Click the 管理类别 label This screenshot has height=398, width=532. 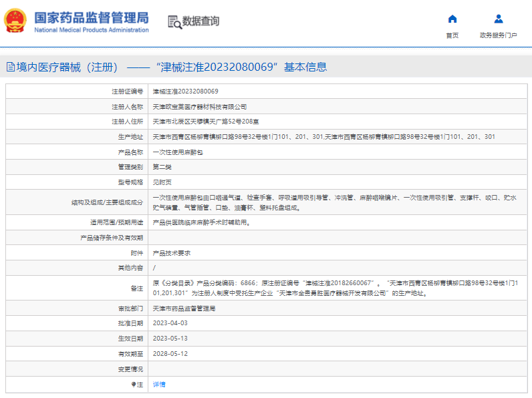(130, 167)
